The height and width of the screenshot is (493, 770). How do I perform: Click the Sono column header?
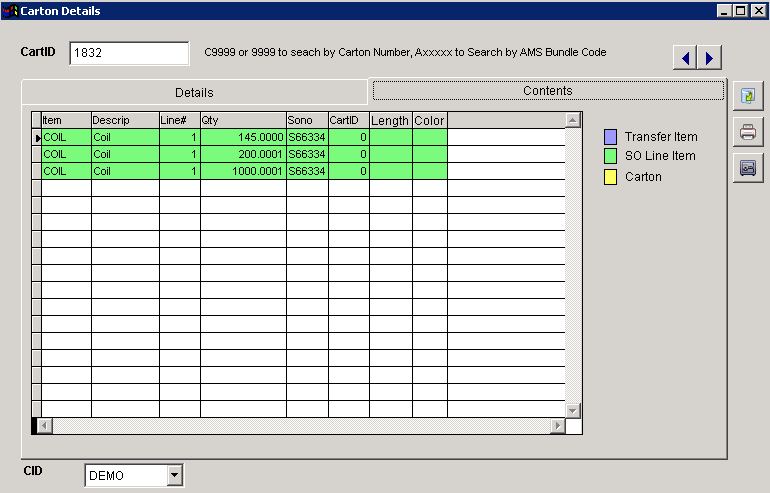307,120
